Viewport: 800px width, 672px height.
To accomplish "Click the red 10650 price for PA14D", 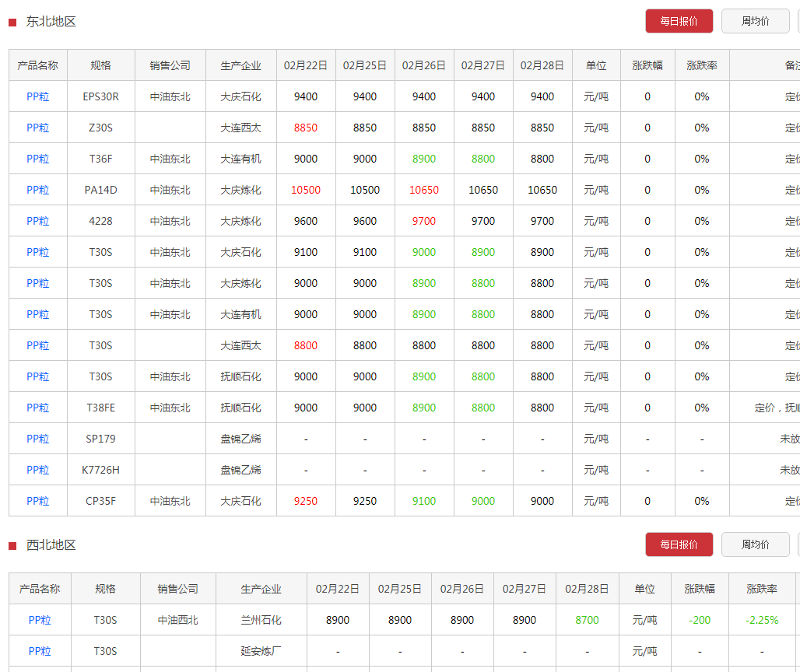I will click(x=424, y=190).
